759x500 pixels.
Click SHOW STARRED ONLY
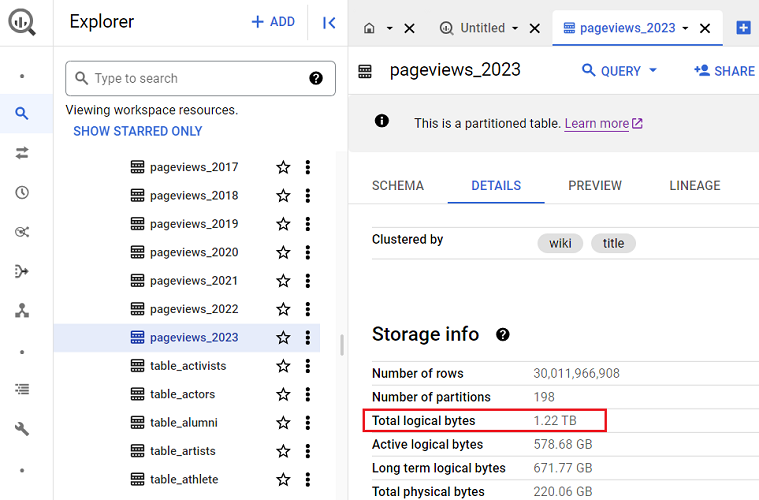coord(138,131)
